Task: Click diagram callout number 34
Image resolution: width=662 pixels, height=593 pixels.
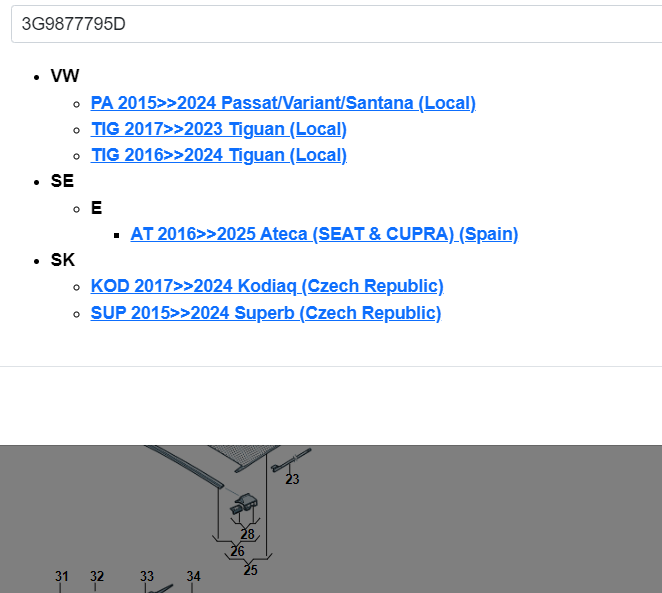Action: [x=193, y=577]
